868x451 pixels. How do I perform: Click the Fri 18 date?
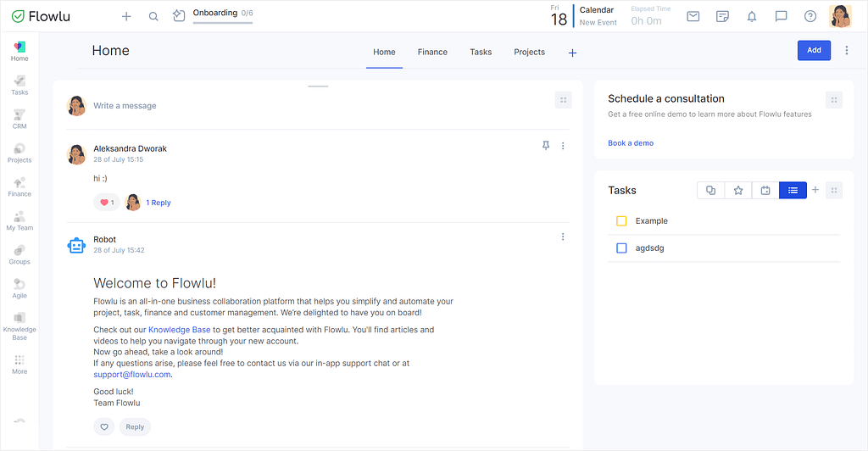coord(559,15)
